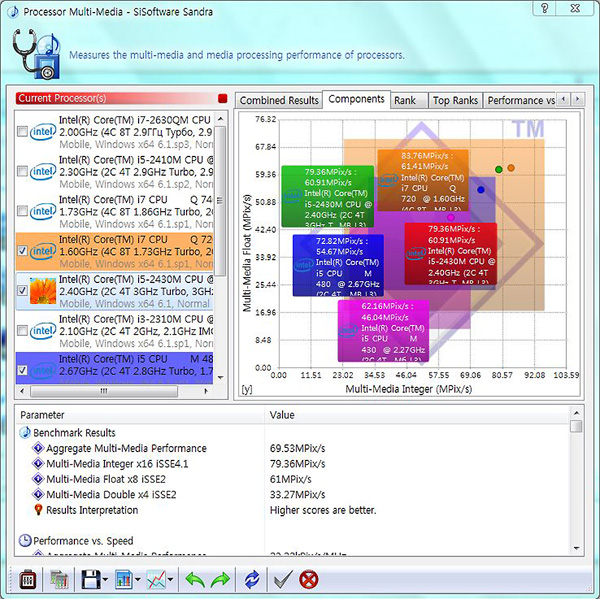
Task: Click the line graph icon
Action: [157, 580]
